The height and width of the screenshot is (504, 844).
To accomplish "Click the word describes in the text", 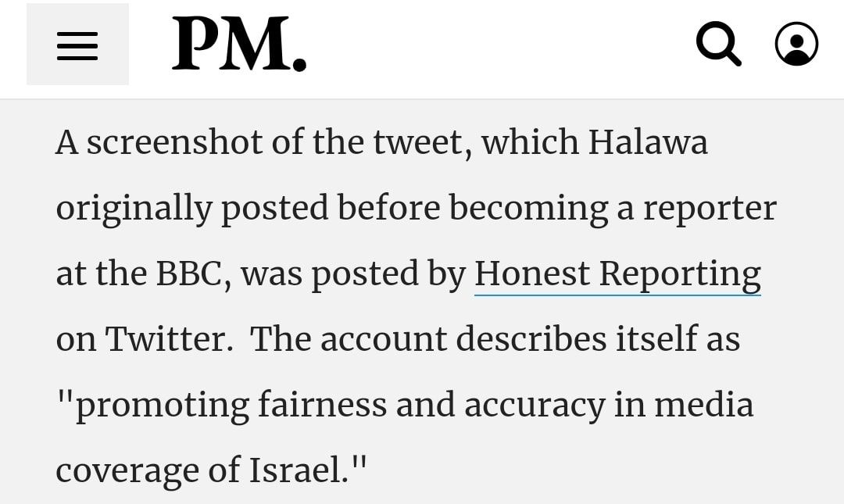I will click(531, 339).
